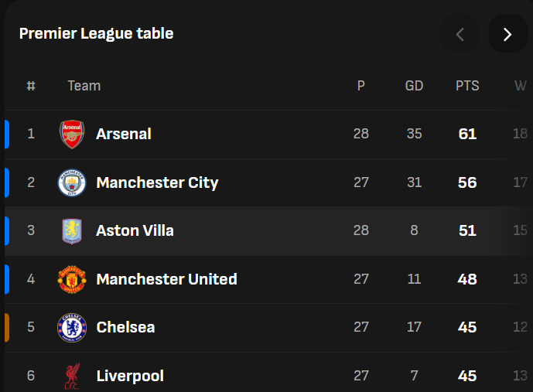Select the Chelsea team name
Viewport: 533px width, 392px height.
[x=125, y=328]
